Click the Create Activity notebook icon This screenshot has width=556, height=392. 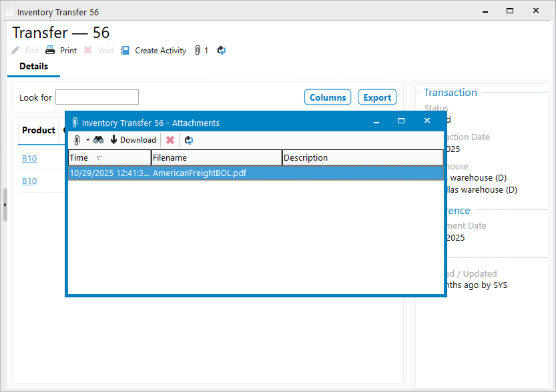pos(125,51)
